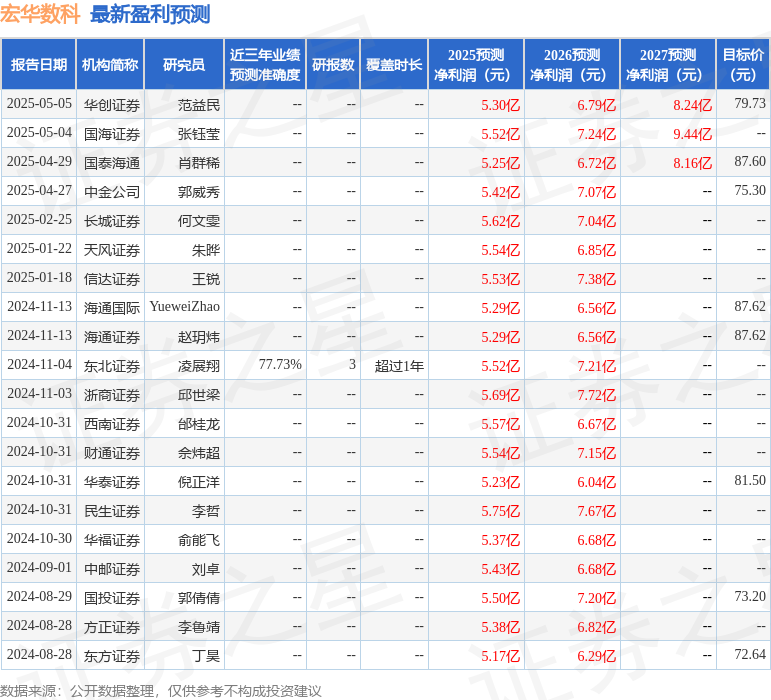Image resolution: width=771 pixels, height=700 pixels.
Task: Click target price 87.60
Action: coord(750,161)
